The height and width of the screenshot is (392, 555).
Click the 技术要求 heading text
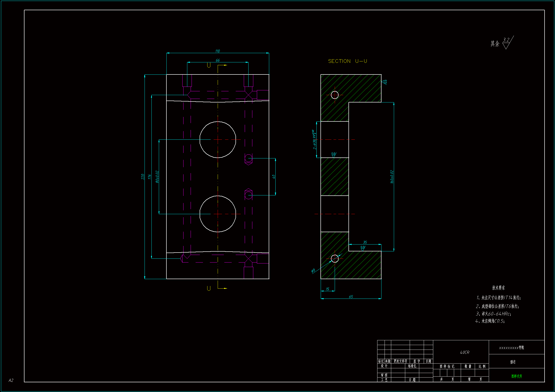pos(499,288)
